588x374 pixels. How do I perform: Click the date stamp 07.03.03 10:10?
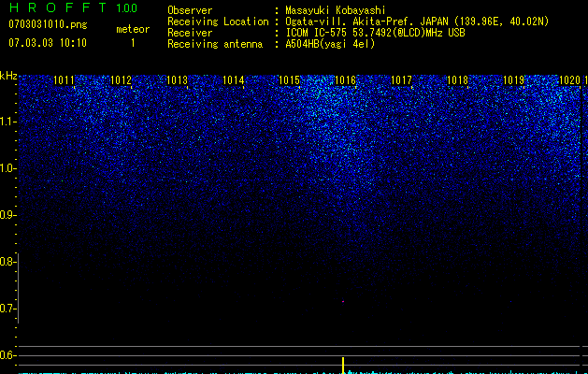[x=48, y=43]
